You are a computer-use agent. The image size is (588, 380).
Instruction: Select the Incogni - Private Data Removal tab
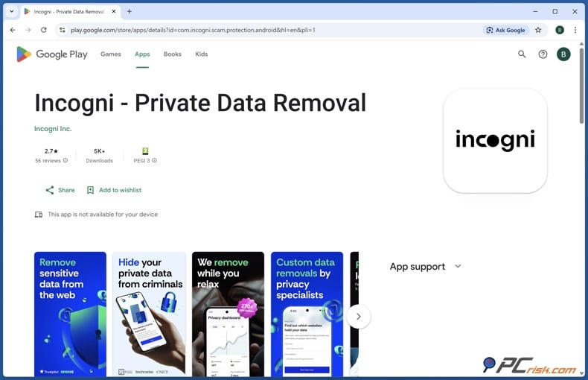69,12
